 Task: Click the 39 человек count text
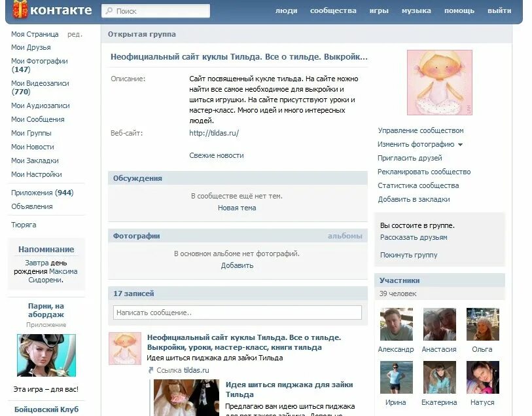coord(398,293)
